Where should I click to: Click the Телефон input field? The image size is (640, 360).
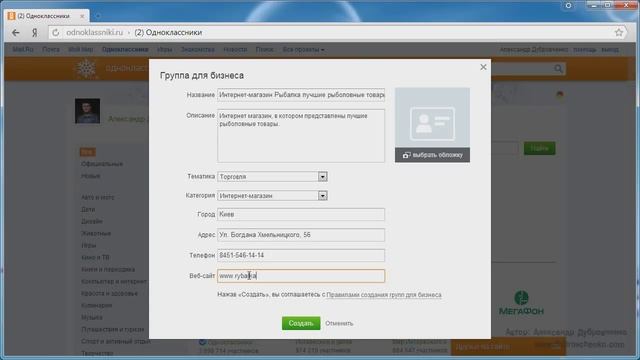[x=301, y=255]
